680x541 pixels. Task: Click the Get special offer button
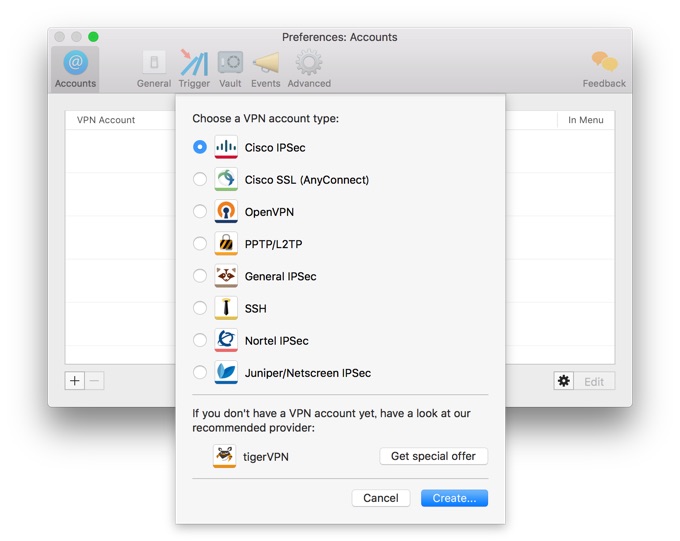click(434, 456)
